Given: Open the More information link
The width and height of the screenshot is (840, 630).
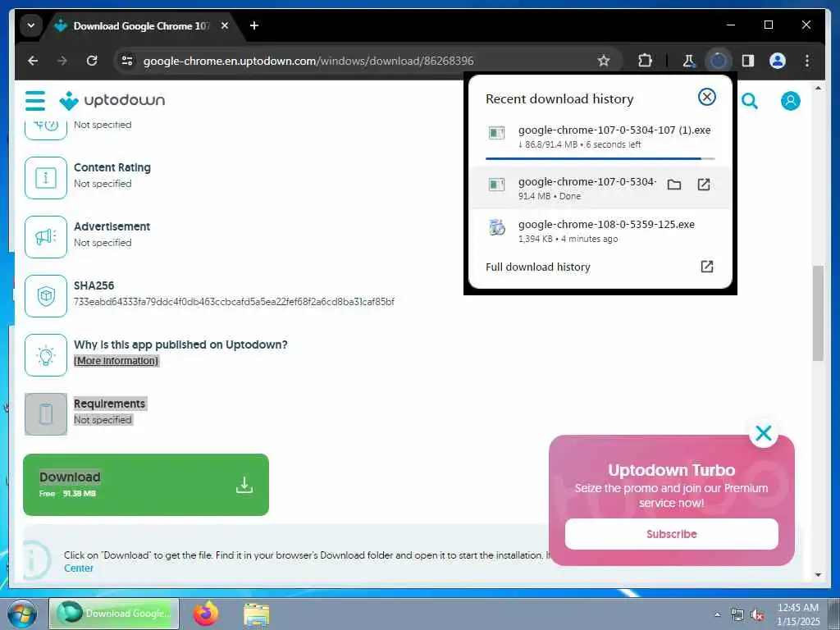Looking at the screenshot, I should tap(116, 361).
